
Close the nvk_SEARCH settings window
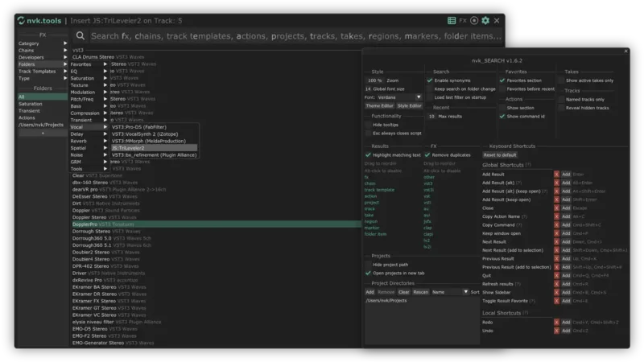coord(625,51)
